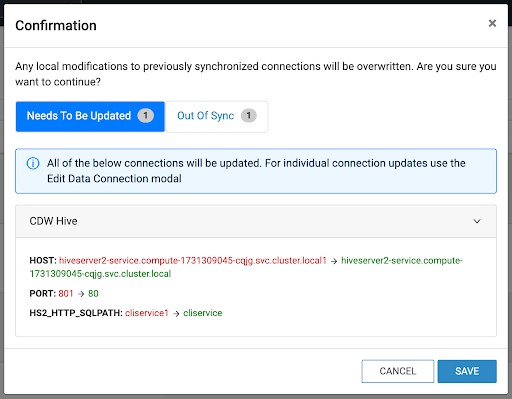This screenshot has width=512, height=399.
Task: Click the green new host value
Action: [x=246, y=267]
